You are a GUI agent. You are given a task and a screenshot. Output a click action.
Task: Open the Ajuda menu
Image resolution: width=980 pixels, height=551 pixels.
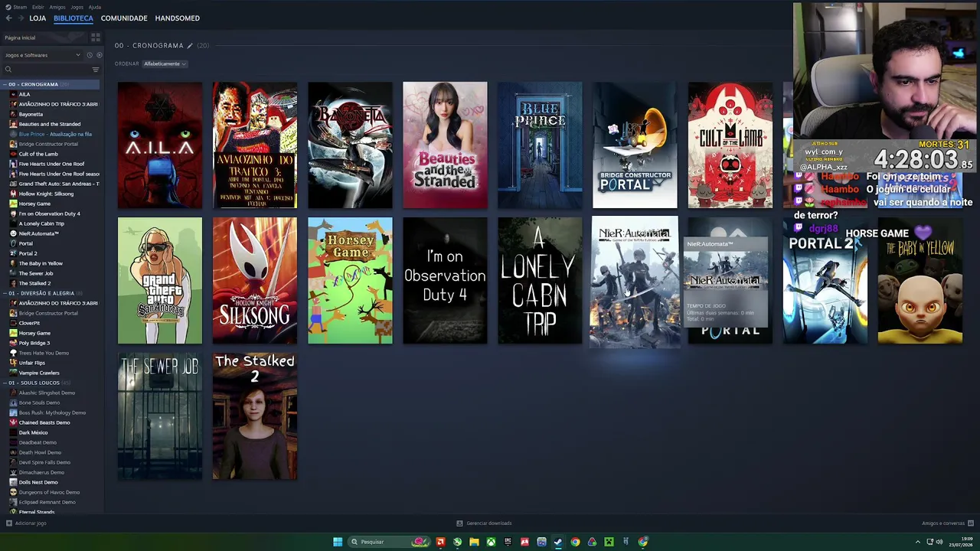[95, 7]
